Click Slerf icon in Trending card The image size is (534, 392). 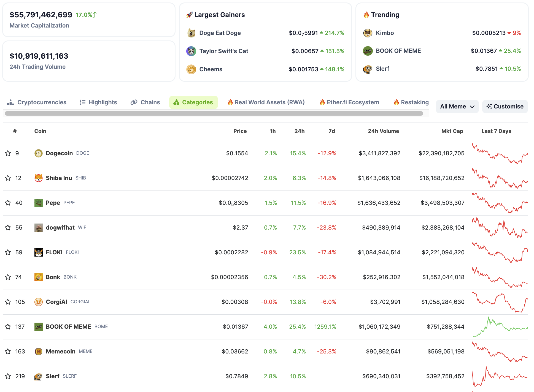click(x=368, y=69)
